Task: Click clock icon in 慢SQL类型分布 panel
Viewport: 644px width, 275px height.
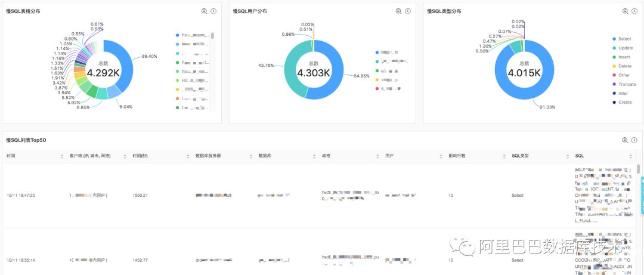Action: click(x=634, y=11)
